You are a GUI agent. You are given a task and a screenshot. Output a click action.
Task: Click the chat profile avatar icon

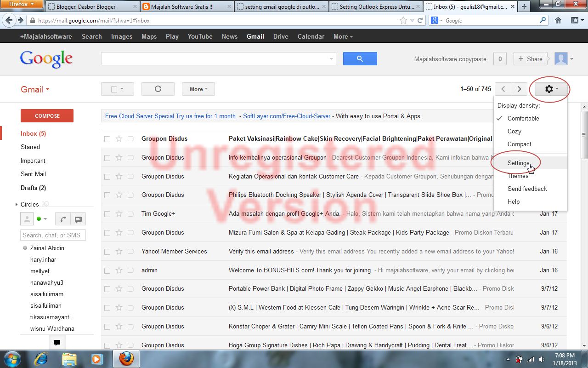click(27, 219)
